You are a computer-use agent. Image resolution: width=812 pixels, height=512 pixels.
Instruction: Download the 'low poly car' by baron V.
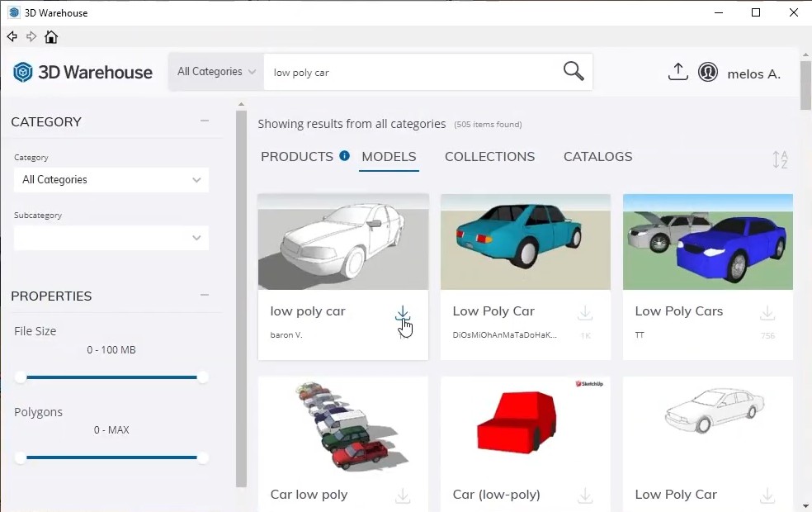pos(403,313)
